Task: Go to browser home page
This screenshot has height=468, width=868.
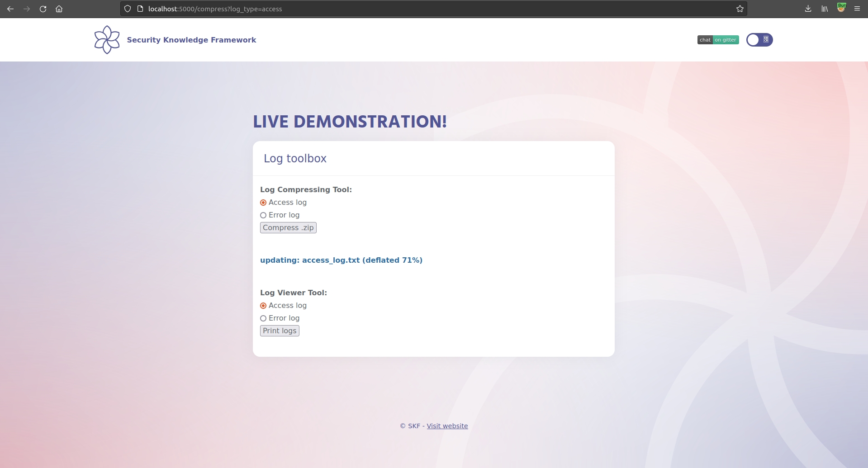Action: coord(59,9)
